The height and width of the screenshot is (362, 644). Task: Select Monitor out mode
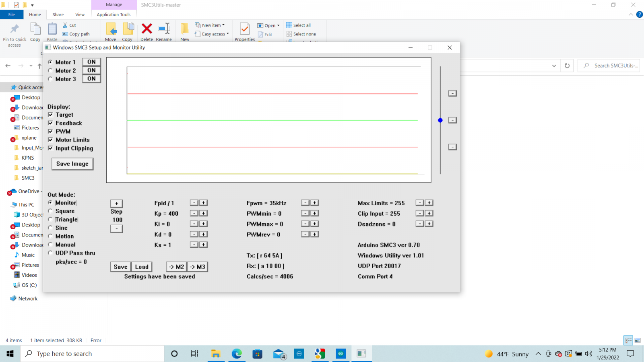click(50, 203)
